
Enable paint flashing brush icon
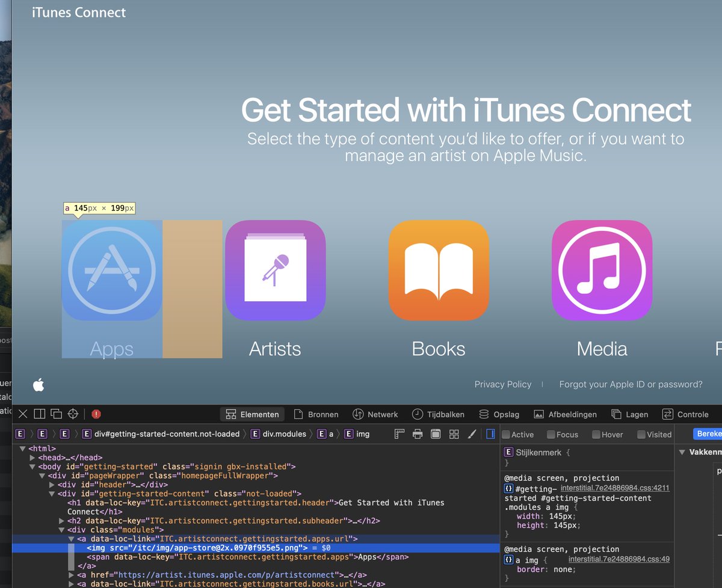tap(472, 433)
